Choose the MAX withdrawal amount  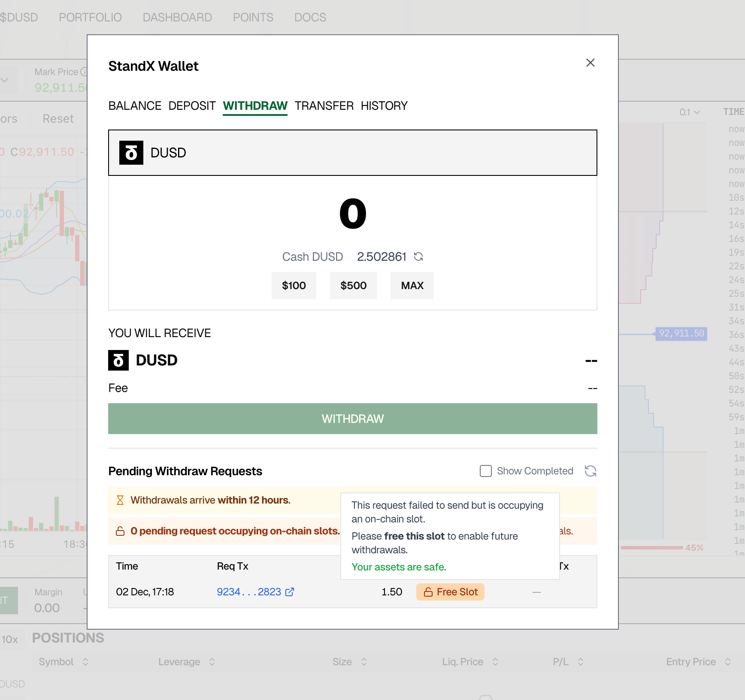pyautogui.click(x=412, y=286)
